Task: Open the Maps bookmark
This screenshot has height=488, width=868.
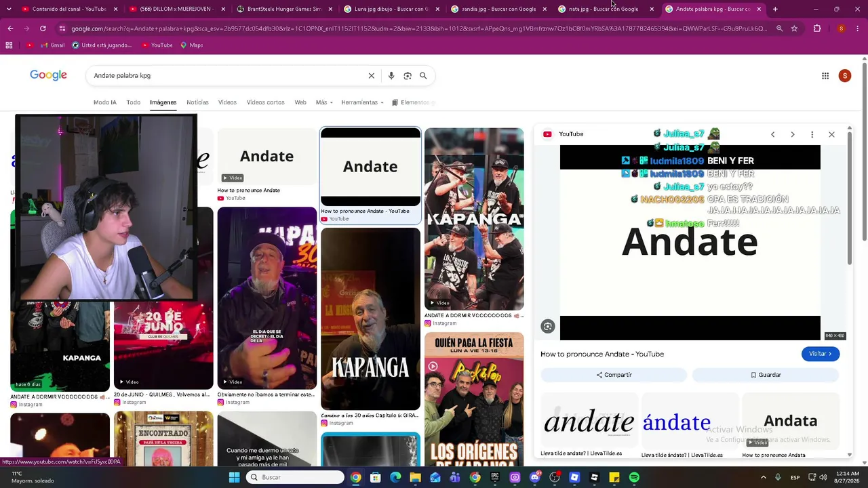Action: coord(191,45)
